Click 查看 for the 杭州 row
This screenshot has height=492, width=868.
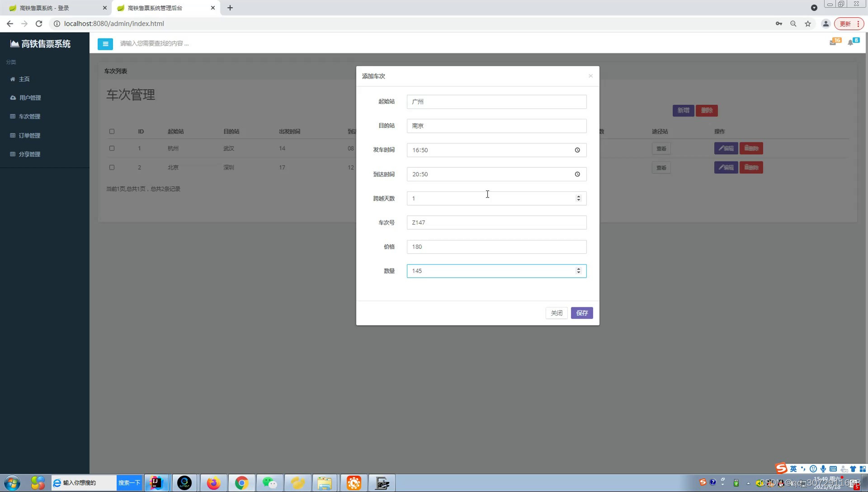click(661, 149)
